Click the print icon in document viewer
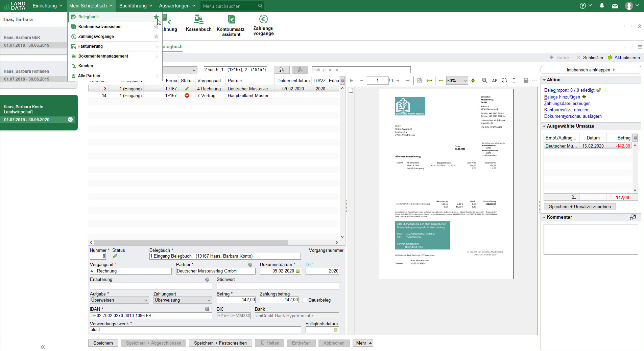Image resolution: width=644 pixels, height=351 pixels. pos(526,81)
